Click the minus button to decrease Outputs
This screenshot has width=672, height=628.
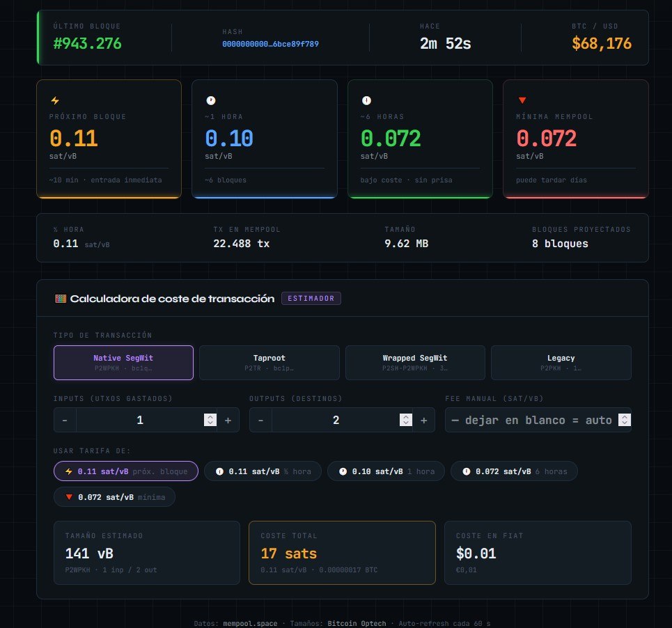click(x=260, y=420)
